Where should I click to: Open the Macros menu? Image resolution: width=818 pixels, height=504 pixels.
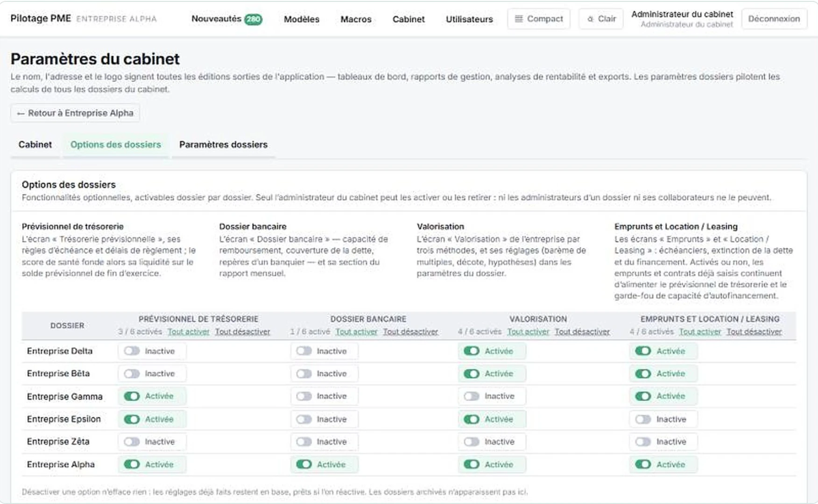click(356, 19)
